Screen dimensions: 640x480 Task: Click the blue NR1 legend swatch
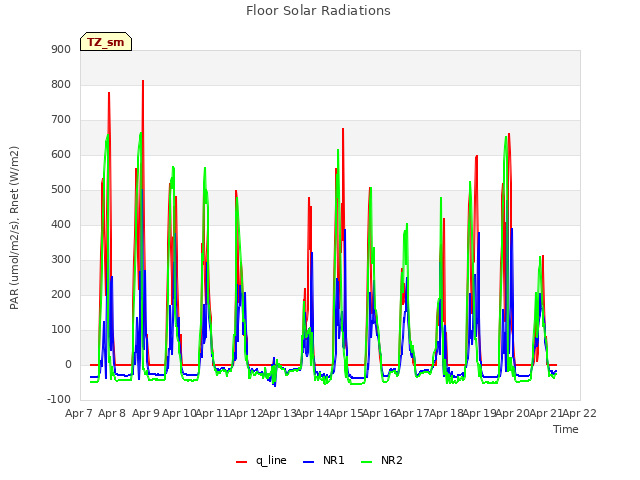click(x=309, y=462)
